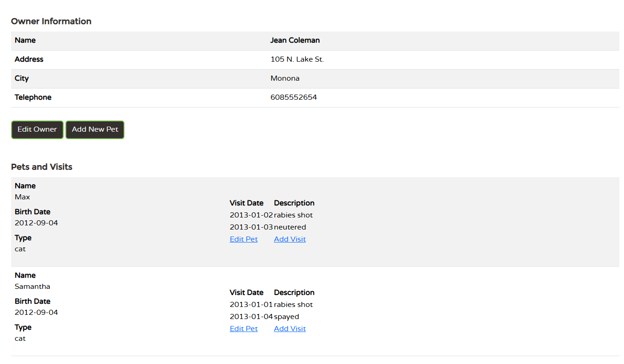Click the pet name Max

(x=22, y=197)
